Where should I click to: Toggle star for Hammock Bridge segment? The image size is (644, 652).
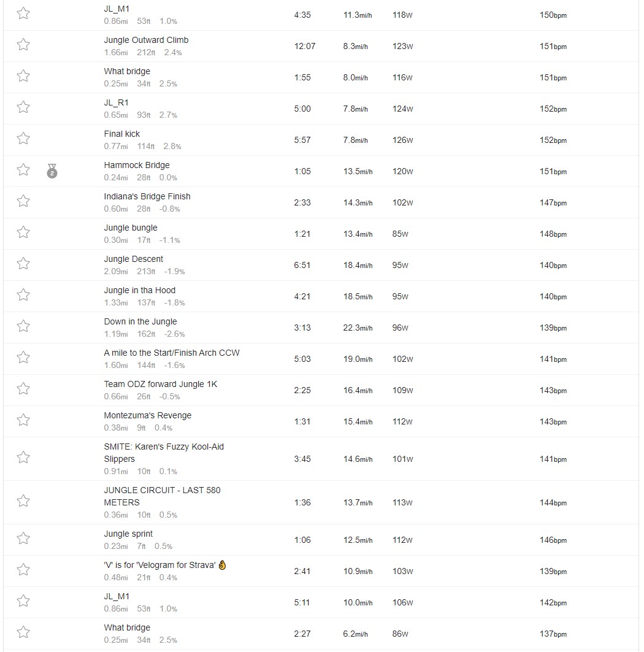coord(23,170)
